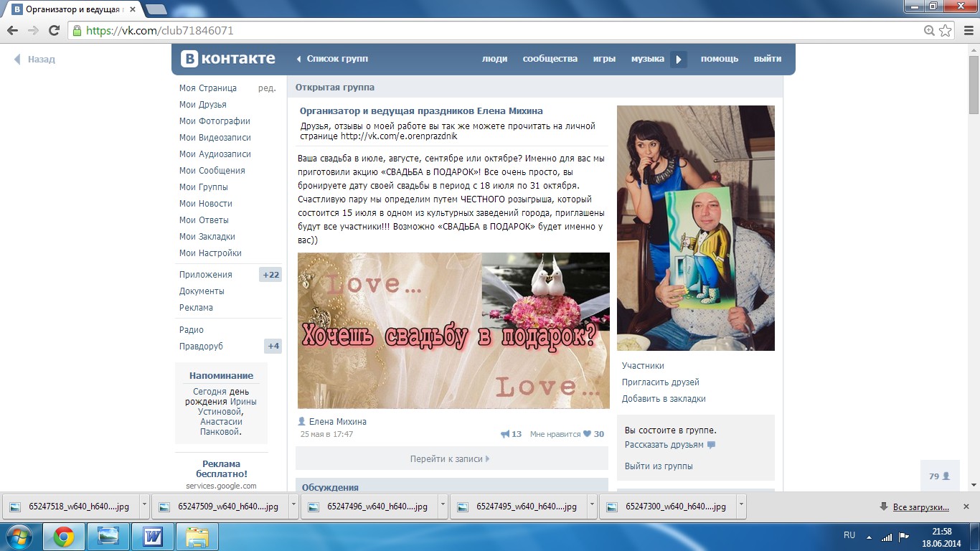Open dropdown for 65247300 download
The height and width of the screenshot is (551, 980).
coord(741,506)
